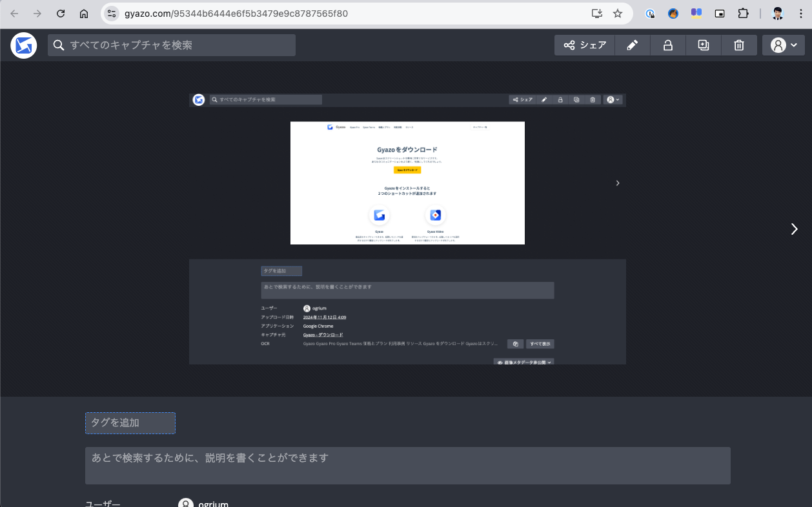Open the シェア share button
The height and width of the screenshot is (507, 812).
[x=585, y=45]
